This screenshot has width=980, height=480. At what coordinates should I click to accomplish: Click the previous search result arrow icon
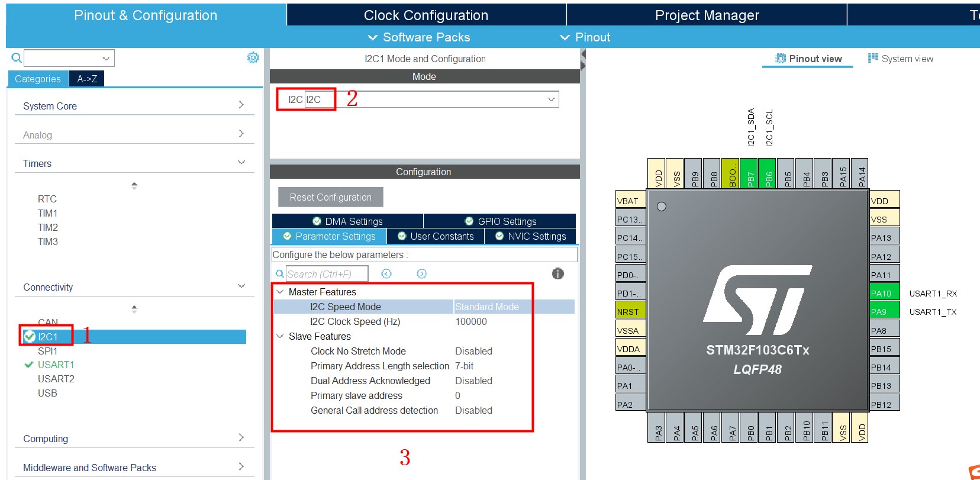386,273
